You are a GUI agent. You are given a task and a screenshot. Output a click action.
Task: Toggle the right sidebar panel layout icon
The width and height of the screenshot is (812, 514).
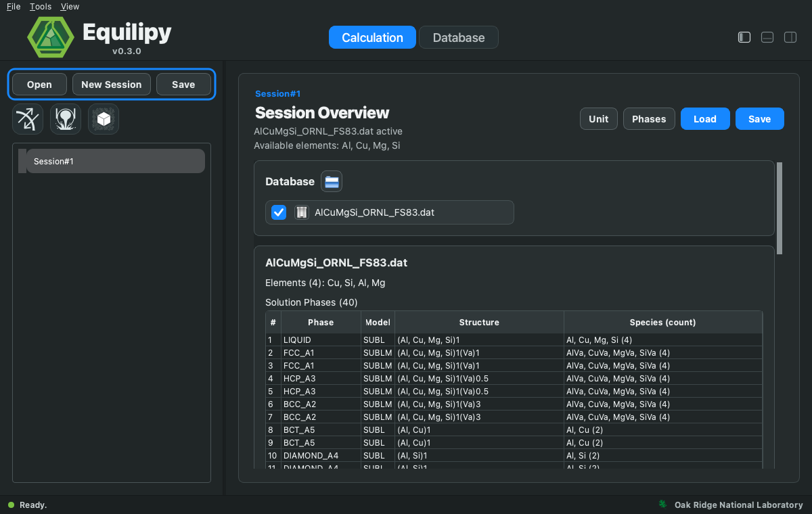790,37
